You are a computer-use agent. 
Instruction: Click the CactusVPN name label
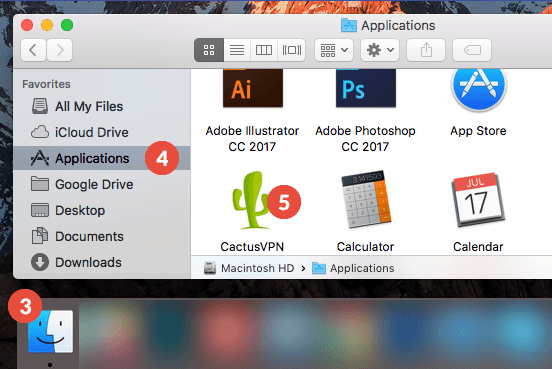252,247
